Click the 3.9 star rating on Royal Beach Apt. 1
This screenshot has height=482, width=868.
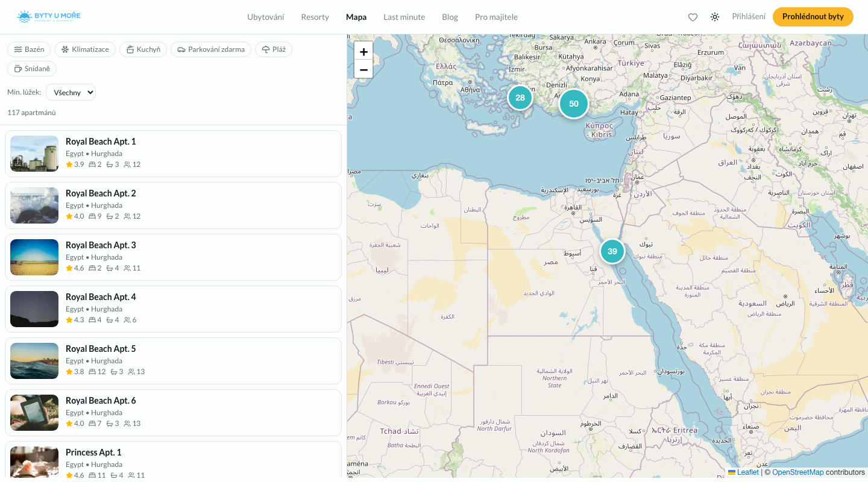pos(75,164)
